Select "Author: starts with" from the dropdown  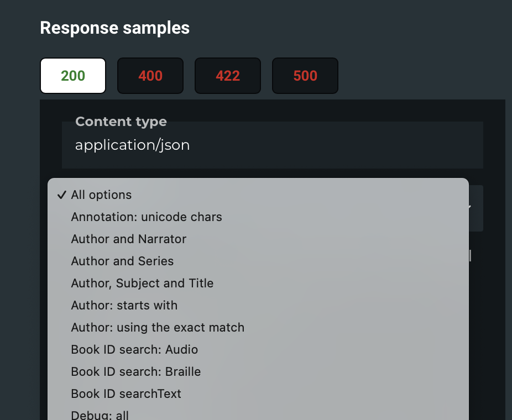coord(124,305)
